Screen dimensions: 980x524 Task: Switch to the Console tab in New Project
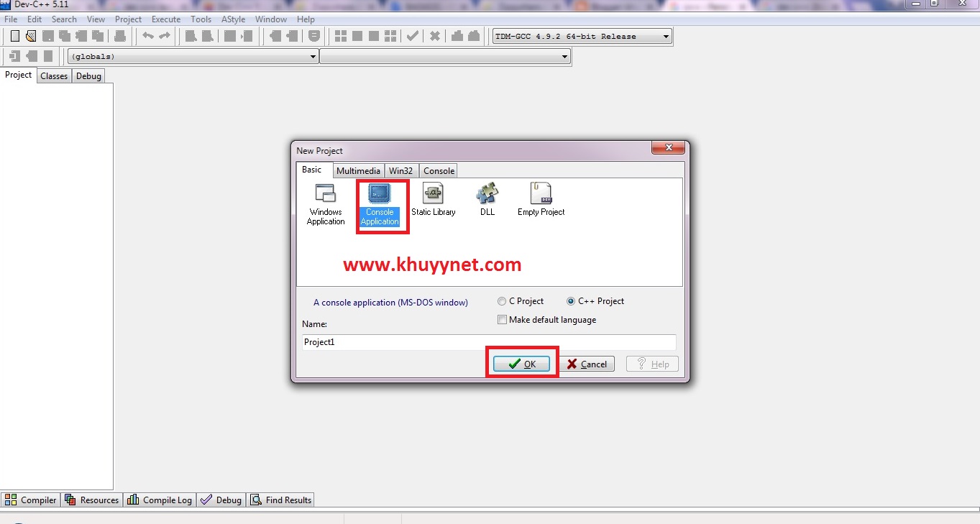pos(439,171)
